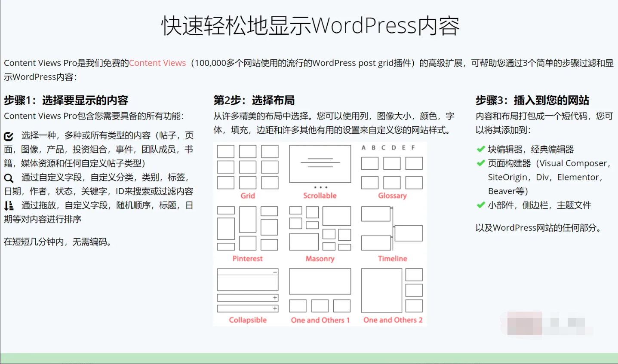Click the Glossary layout icon
618x364 pixels.
coord(392,167)
